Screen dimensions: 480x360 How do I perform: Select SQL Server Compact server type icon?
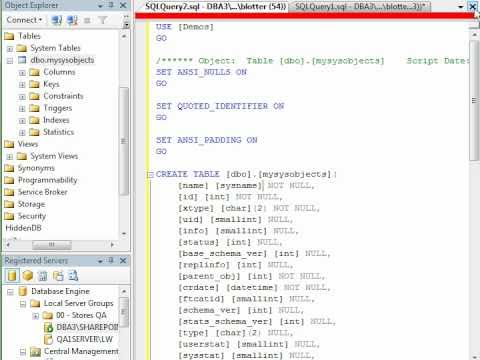pos(58,276)
